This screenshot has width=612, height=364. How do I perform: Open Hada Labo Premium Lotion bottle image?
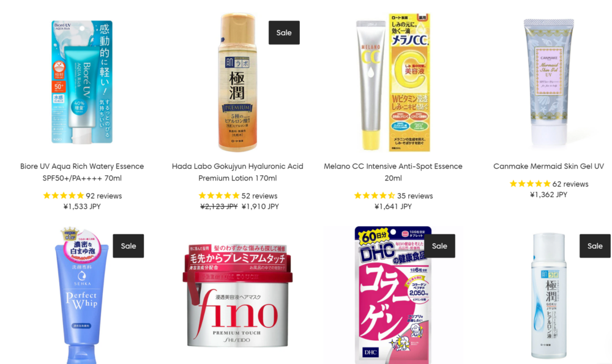pos(237,82)
